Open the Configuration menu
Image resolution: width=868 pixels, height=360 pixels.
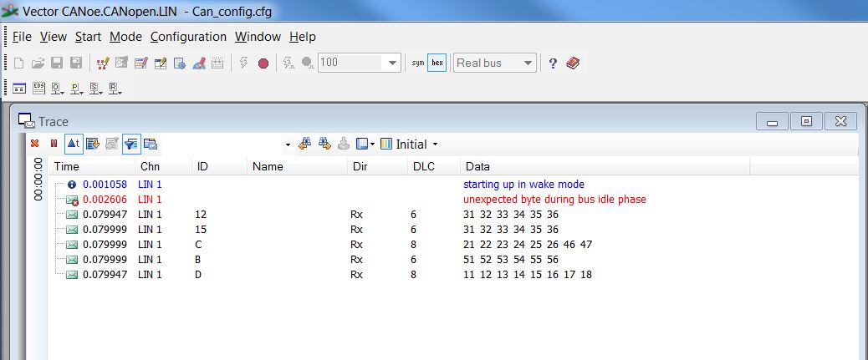click(188, 37)
